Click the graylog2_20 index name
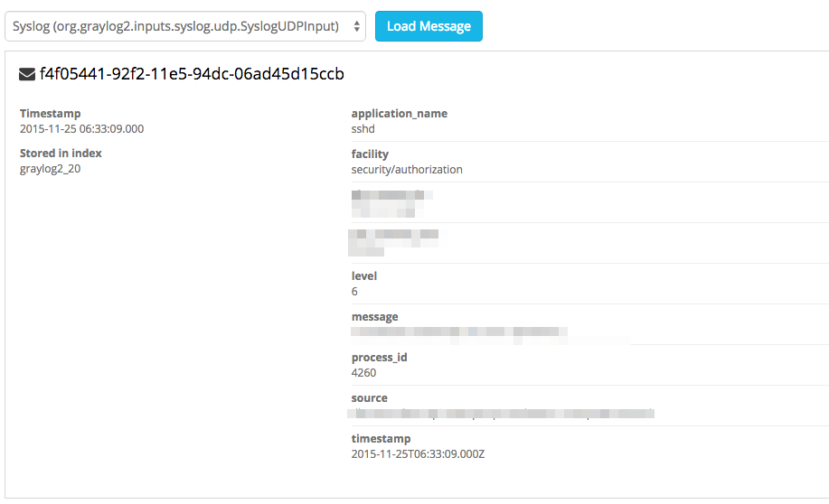 pyautogui.click(x=50, y=168)
